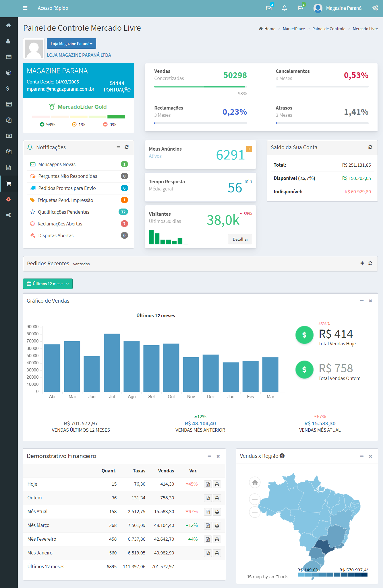Open LOJA MAGAZINE PARANÁ LTDA link
This screenshot has height=588, width=383.
(x=79, y=55)
